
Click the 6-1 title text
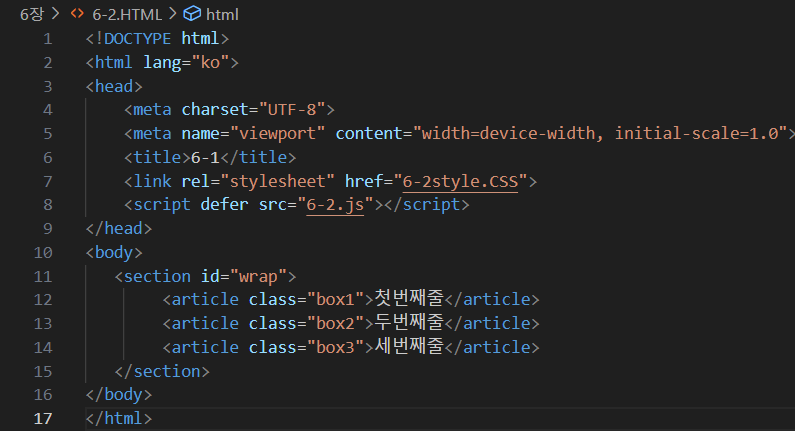click(205, 157)
